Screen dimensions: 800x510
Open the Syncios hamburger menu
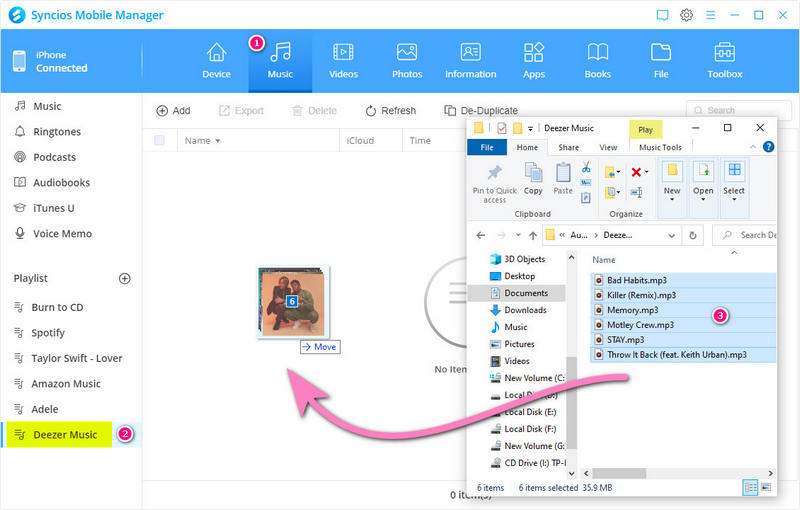(x=710, y=15)
